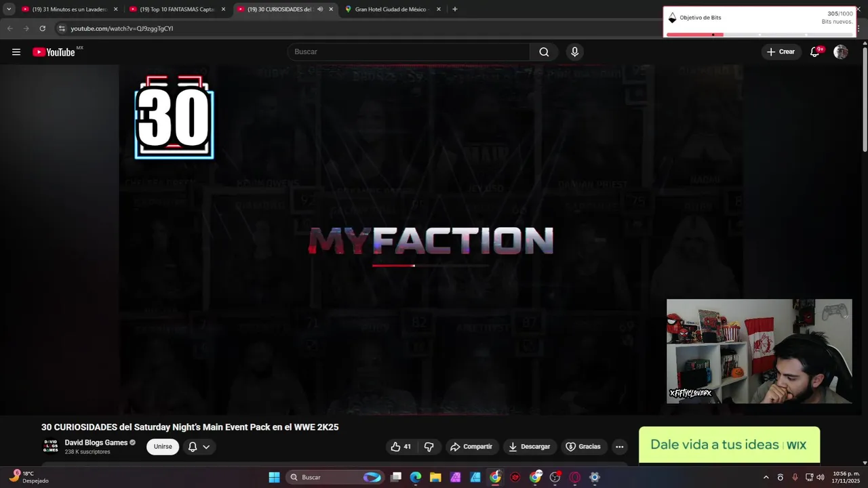
Task: Go back in browser history
Action: pyautogui.click(x=9, y=28)
